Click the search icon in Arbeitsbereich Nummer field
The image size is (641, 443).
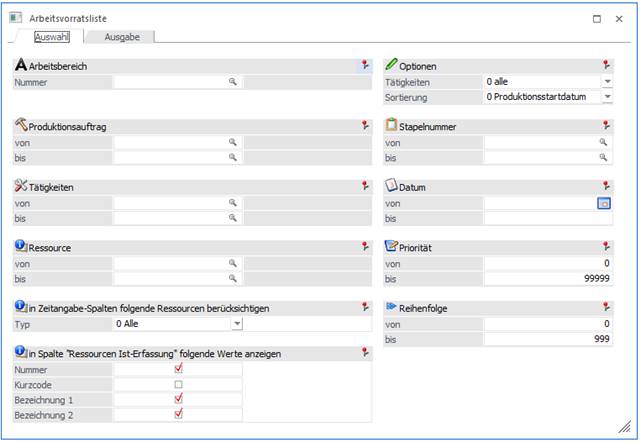(233, 82)
